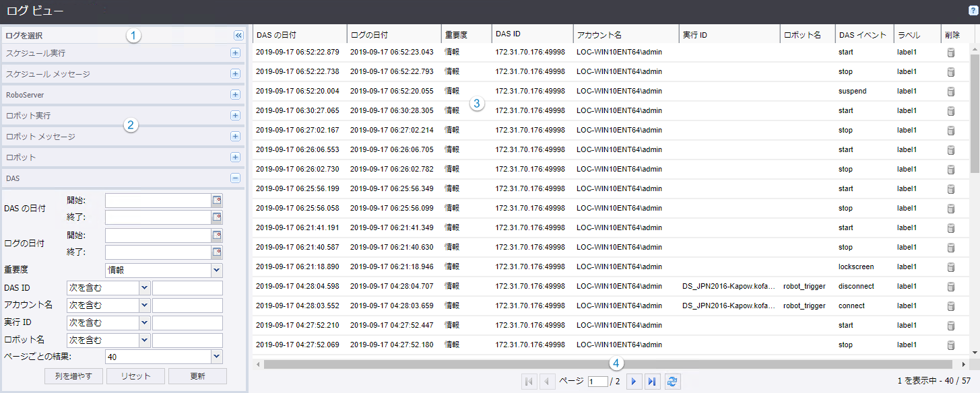The height and width of the screenshot is (393, 980).
Task: Click the 更新 button
Action: click(x=197, y=376)
